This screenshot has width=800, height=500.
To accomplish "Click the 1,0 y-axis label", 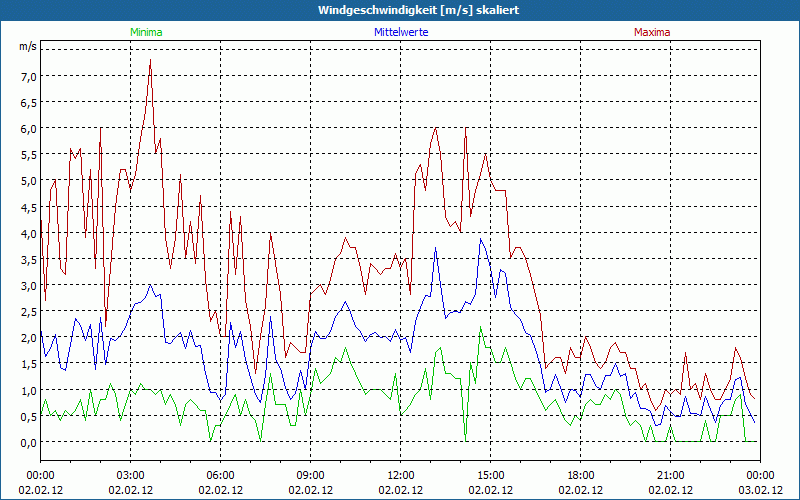I will (29, 390).
